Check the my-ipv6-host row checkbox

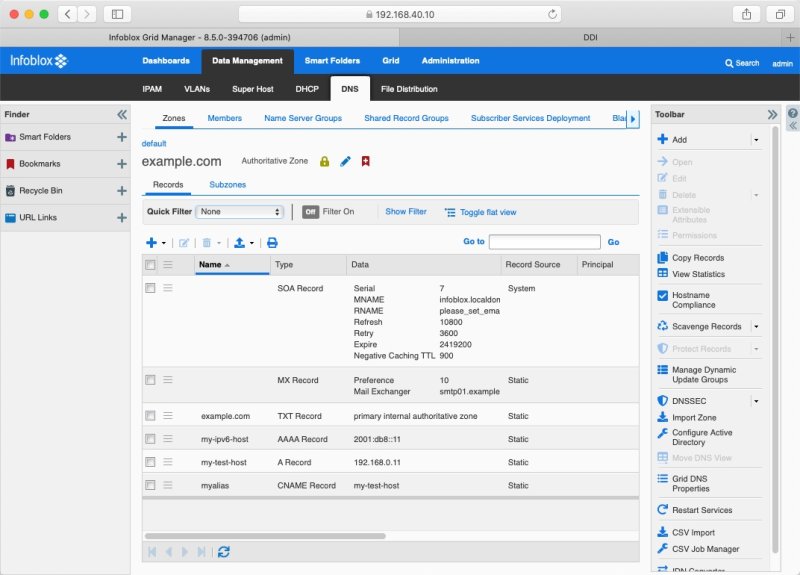click(150, 439)
